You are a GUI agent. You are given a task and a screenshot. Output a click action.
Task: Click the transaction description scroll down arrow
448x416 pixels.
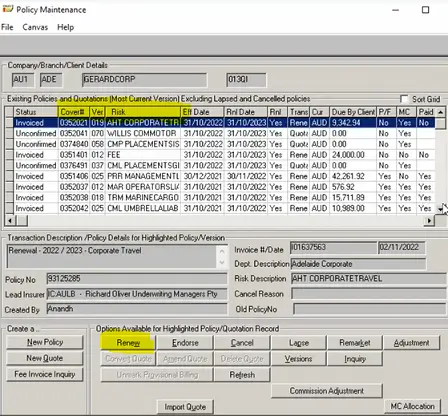222,263
